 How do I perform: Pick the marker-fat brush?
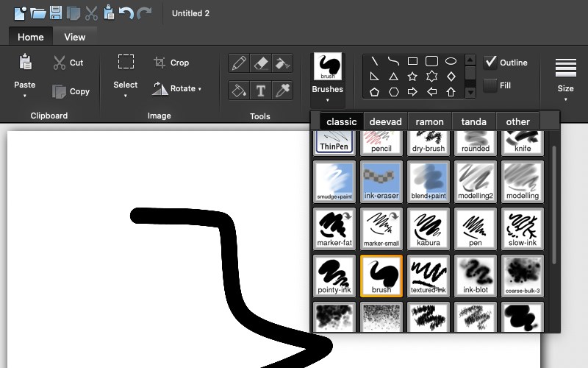point(334,229)
